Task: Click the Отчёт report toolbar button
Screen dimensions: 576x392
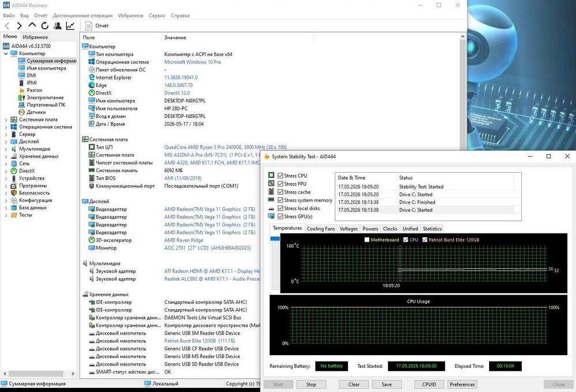Action: click(x=97, y=26)
